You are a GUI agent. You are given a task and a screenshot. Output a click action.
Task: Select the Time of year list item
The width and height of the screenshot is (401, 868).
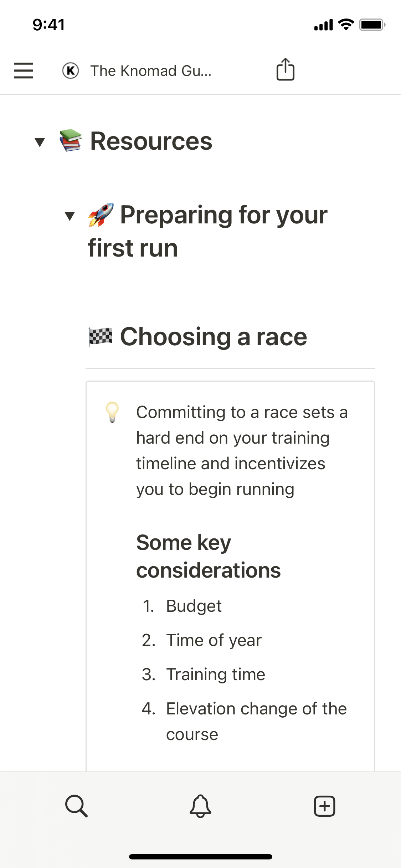214,640
